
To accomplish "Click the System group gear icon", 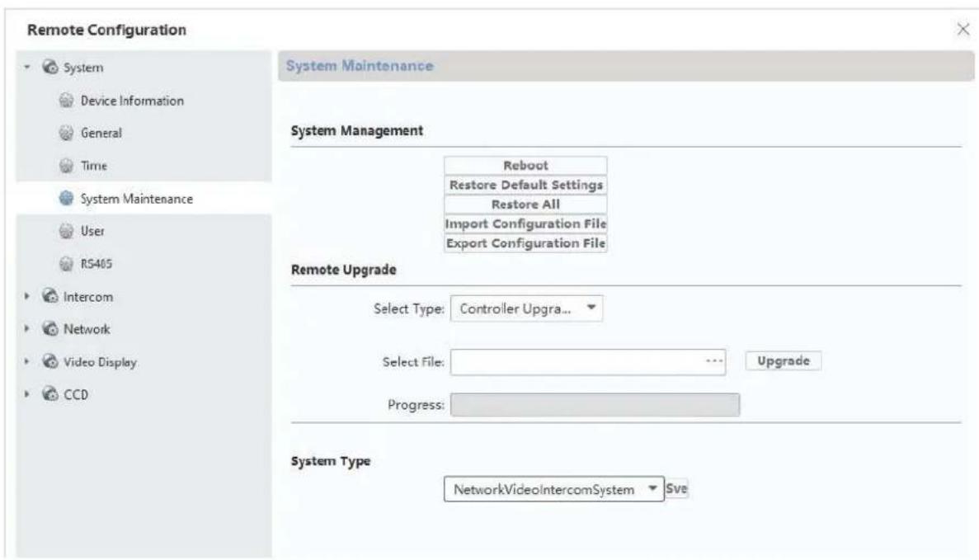I will [x=50, y=67].
